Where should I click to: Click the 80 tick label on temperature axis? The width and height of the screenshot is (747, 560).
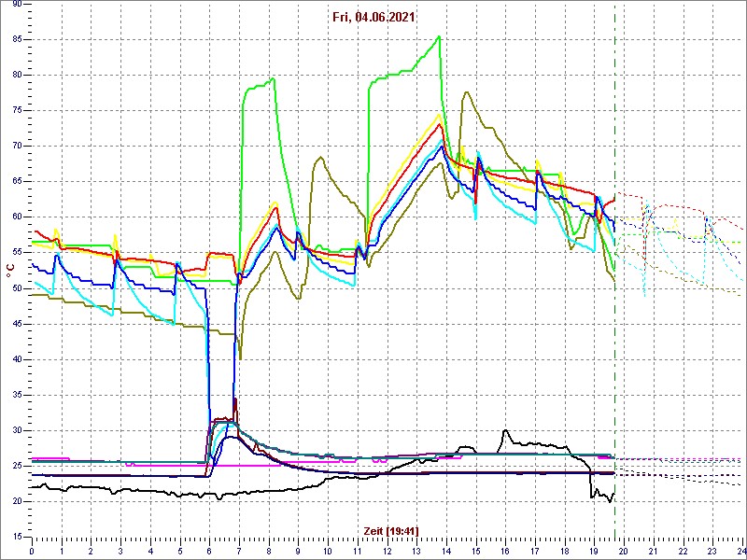17,76
